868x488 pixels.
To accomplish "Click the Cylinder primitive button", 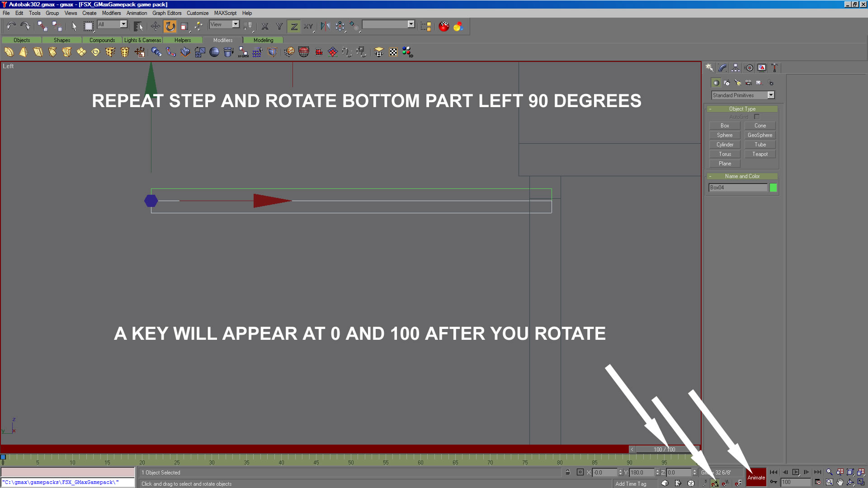I will (725, 145).
